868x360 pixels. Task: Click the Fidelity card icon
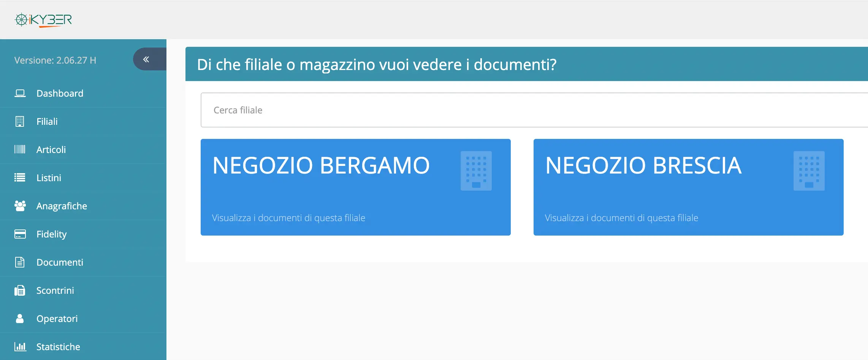pos(20,234)
